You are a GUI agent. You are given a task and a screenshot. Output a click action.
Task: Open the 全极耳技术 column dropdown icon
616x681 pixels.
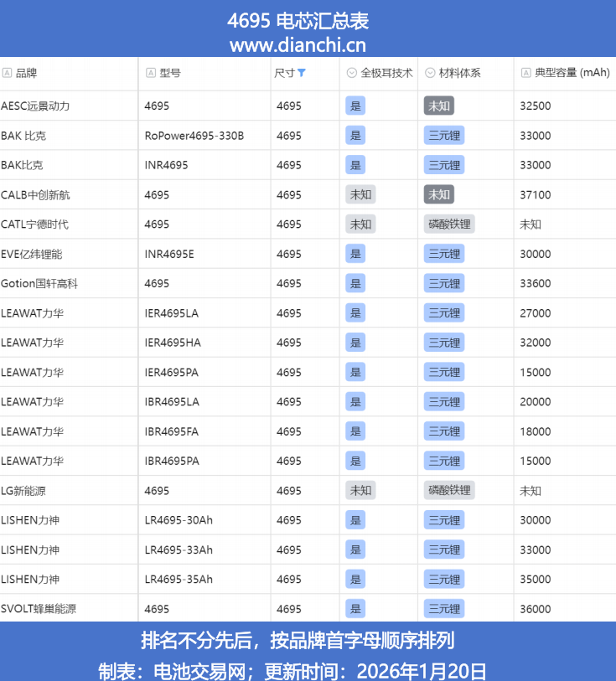pos(352,73)
